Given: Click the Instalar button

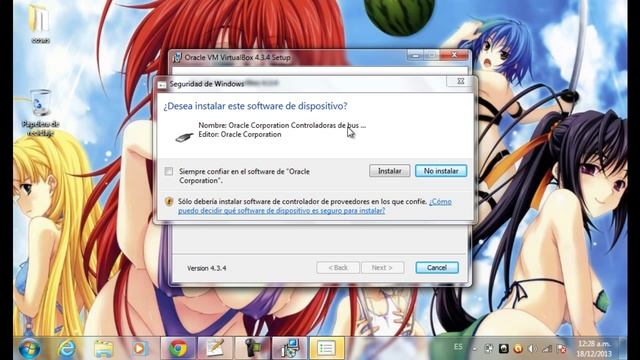Looking at the screenshot, I should [389, 171].
